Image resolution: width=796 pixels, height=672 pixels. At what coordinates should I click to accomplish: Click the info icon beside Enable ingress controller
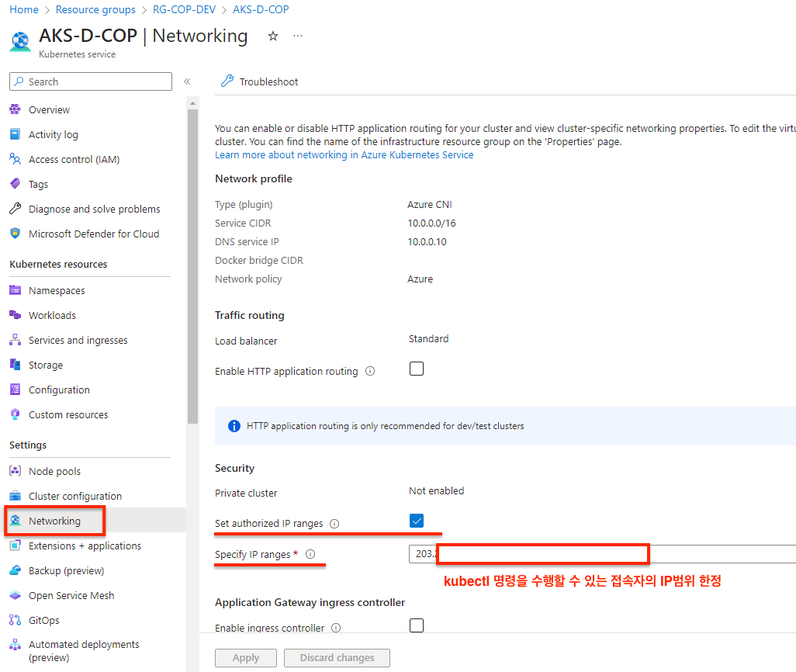(x=336, y=628)
